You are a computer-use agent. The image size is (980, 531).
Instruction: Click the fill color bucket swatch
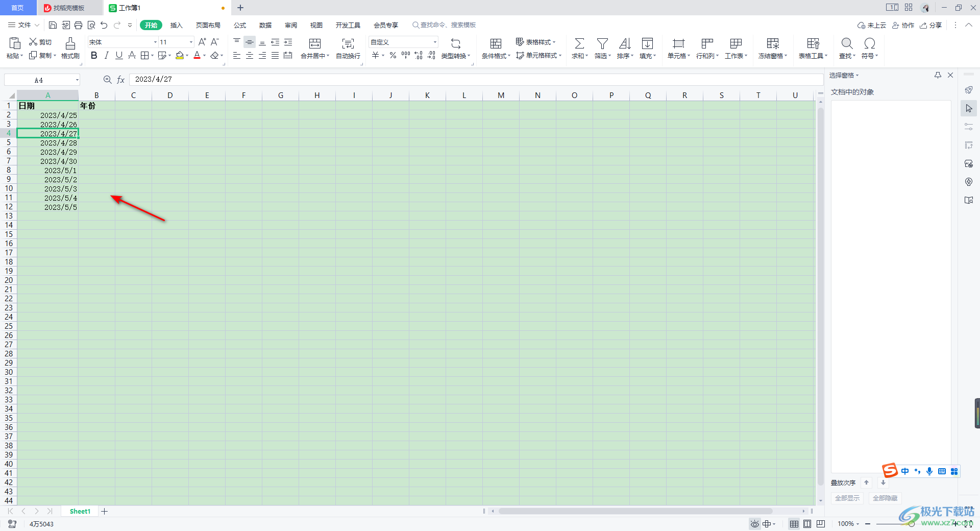[x=180, y=55]
